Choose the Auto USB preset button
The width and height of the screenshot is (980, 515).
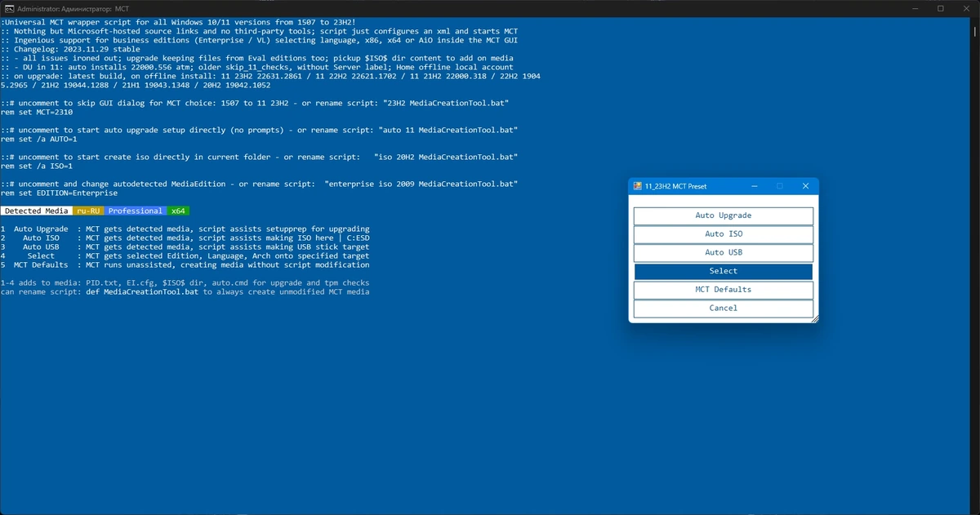coord(723,253)
